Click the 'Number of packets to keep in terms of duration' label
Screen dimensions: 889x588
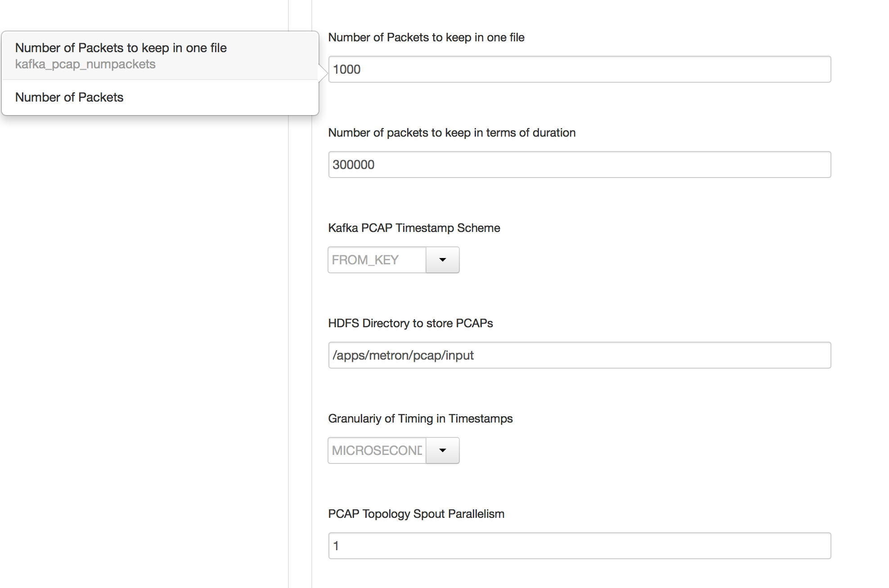452,133
